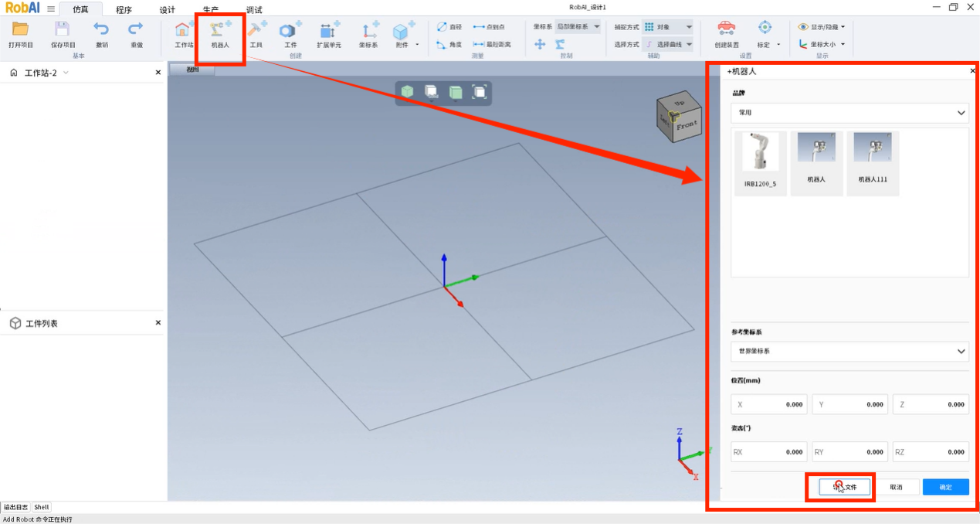Image resolution: width=980 pixels, height=524 pixels.
Task: Expand 局部坐标系 coordinate dropdown
Action: (x=577, y=26)
